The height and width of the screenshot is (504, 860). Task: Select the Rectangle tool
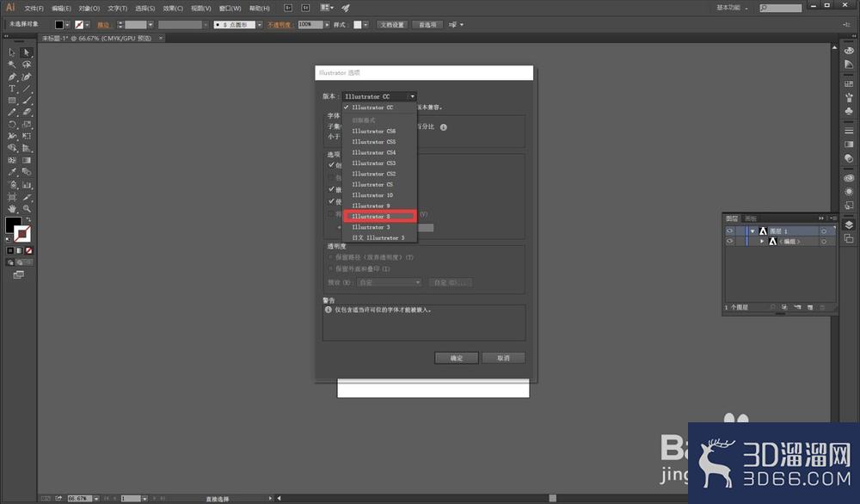12,101
